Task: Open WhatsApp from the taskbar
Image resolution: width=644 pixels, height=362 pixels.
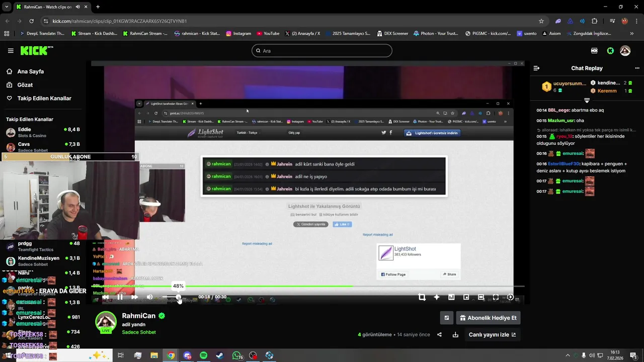Action: [x=236, y=355]
